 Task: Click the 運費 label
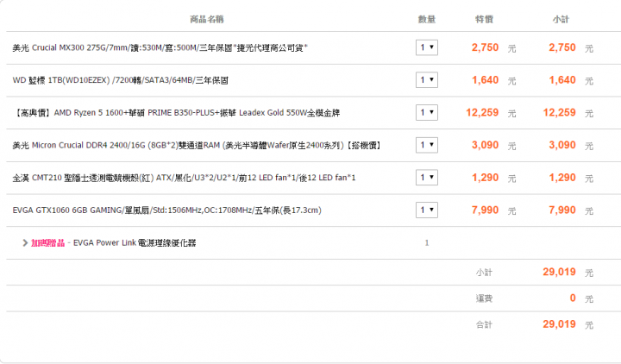[484, 298]
